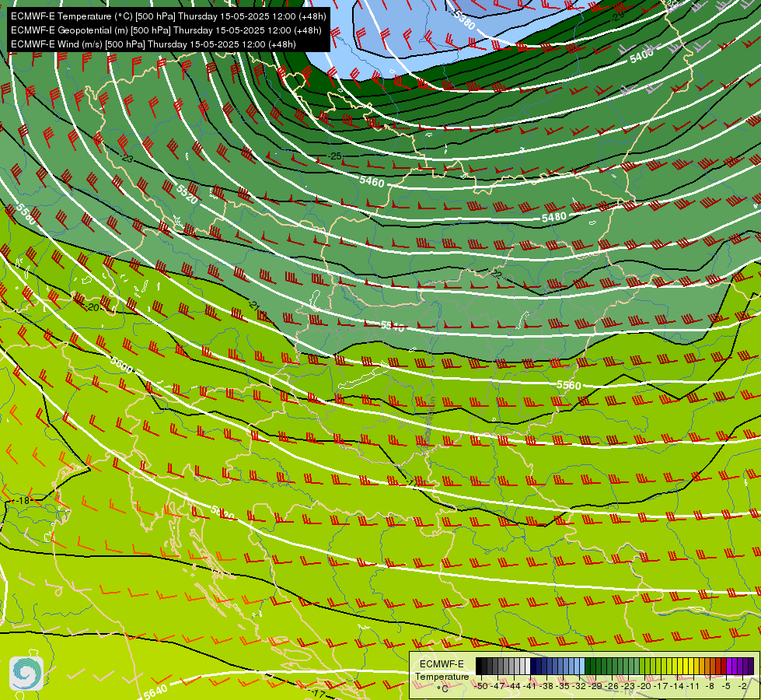Click the -47 tick label in the legend
761x700 pixels.
tap(498, 686)
